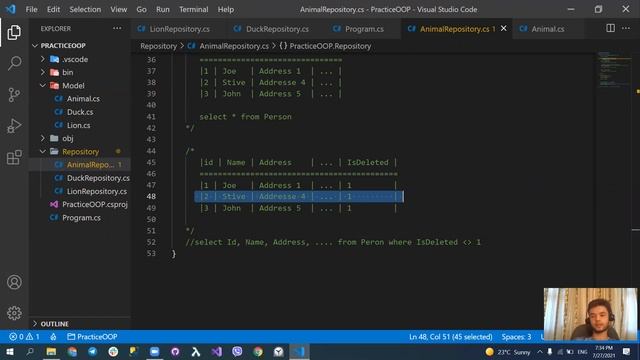Split the editor to the right

(610, 28)
